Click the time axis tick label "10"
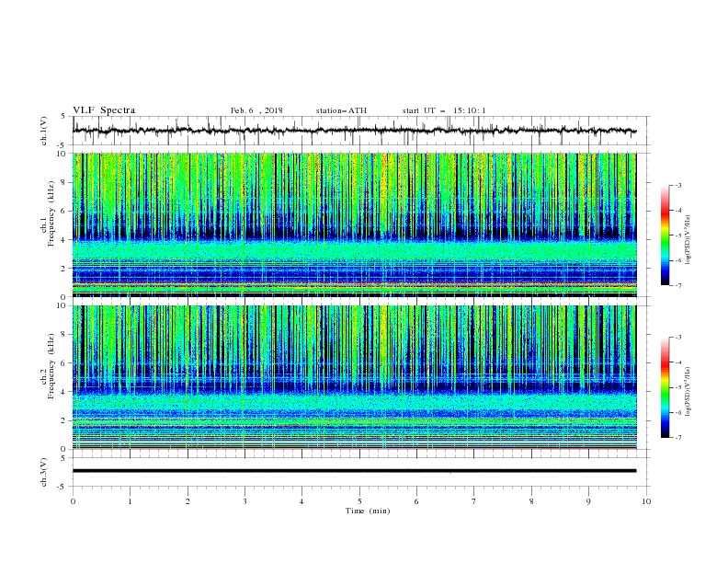Image resolution: width=728 pixels, height=563 pixels. [x=646, y=501]
